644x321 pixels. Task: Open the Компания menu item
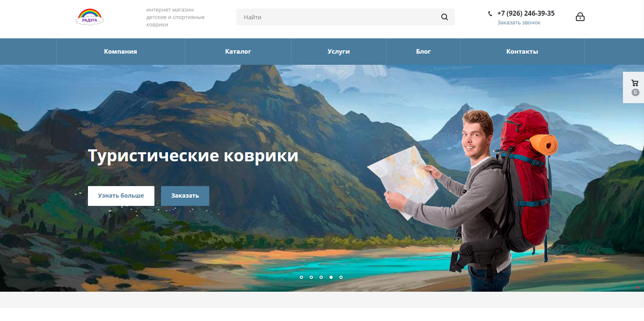pyautogui.click(x=121, y=52)
